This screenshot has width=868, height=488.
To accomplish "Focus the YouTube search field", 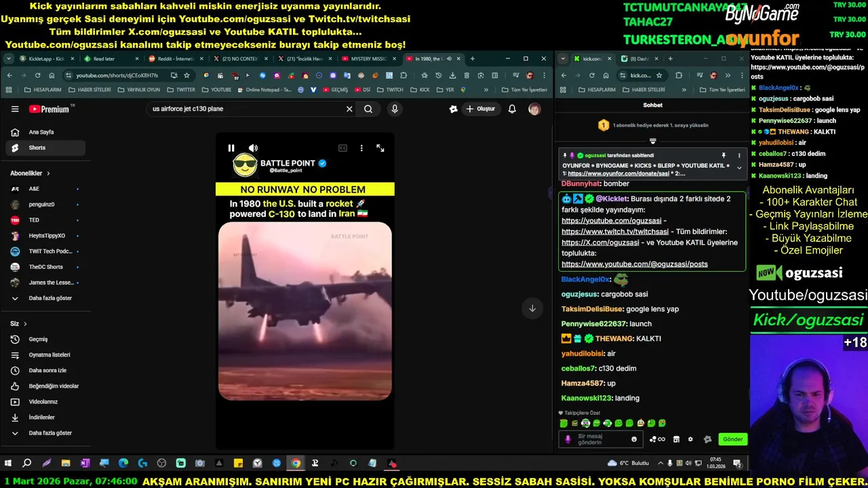I will [244, 108].
